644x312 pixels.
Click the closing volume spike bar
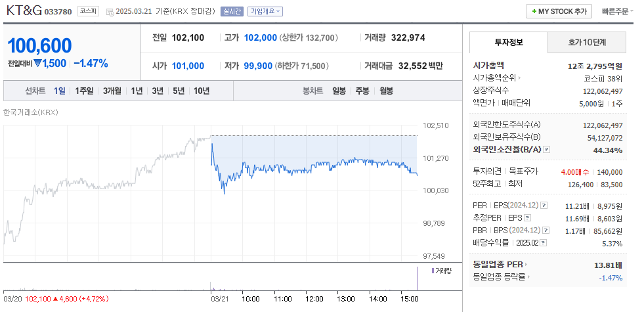tap(418, 279)
